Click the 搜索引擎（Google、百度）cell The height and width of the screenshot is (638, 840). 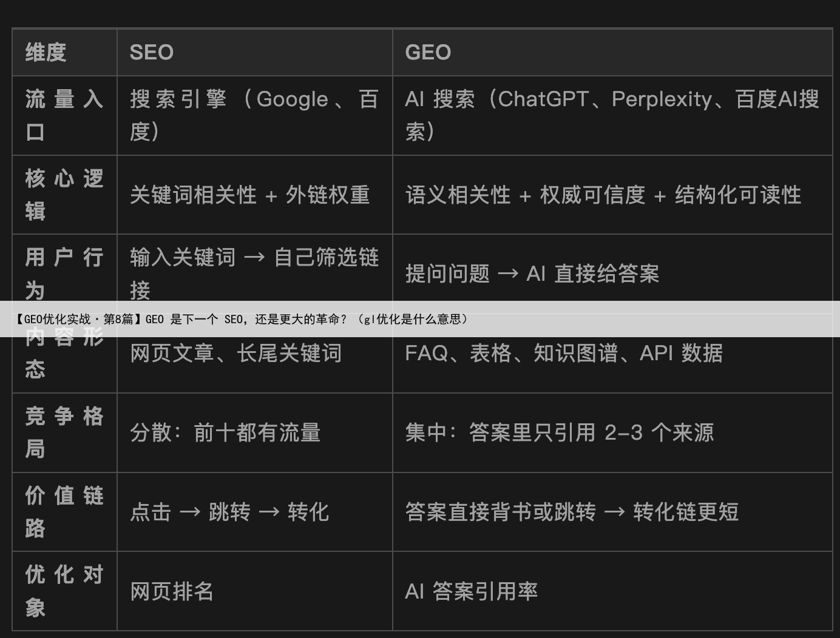coord(254,115)
